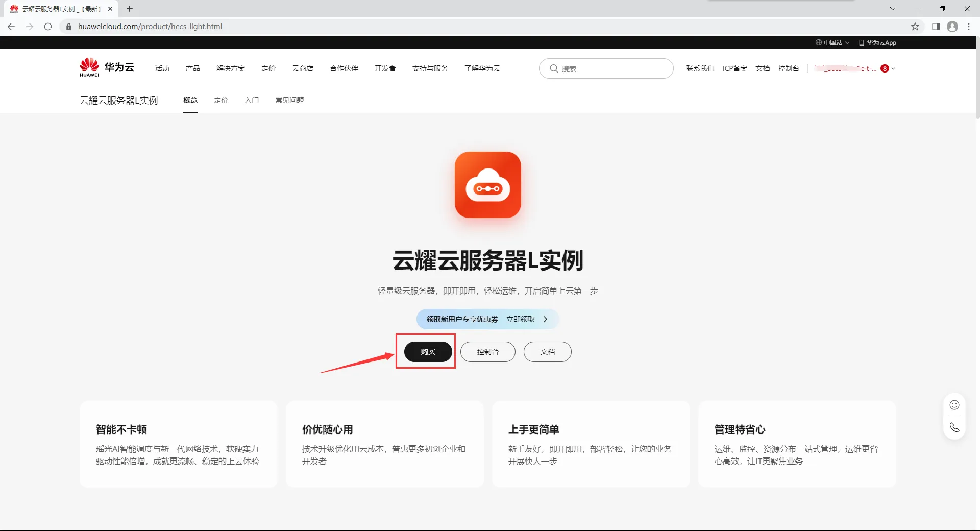This screenshot has height=531, width=980.
Task: Open the Chrome three-dot menu
Action: pos(969,27)
